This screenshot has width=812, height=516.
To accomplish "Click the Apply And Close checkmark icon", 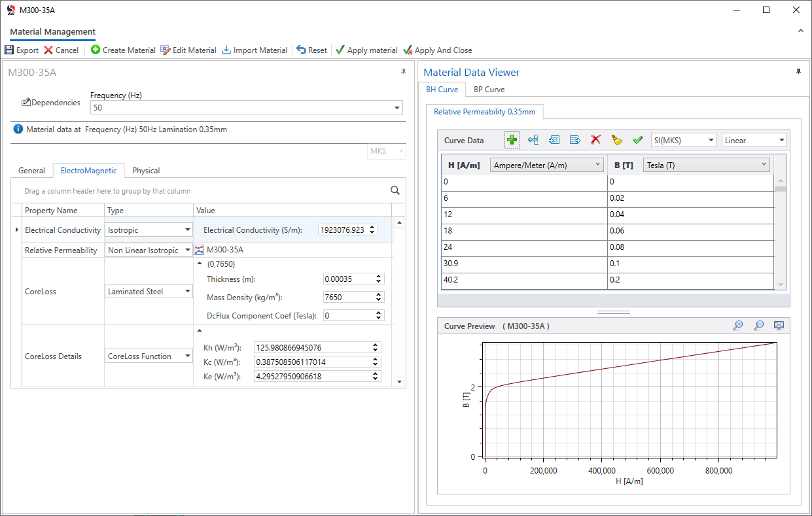I will point(408,50).
